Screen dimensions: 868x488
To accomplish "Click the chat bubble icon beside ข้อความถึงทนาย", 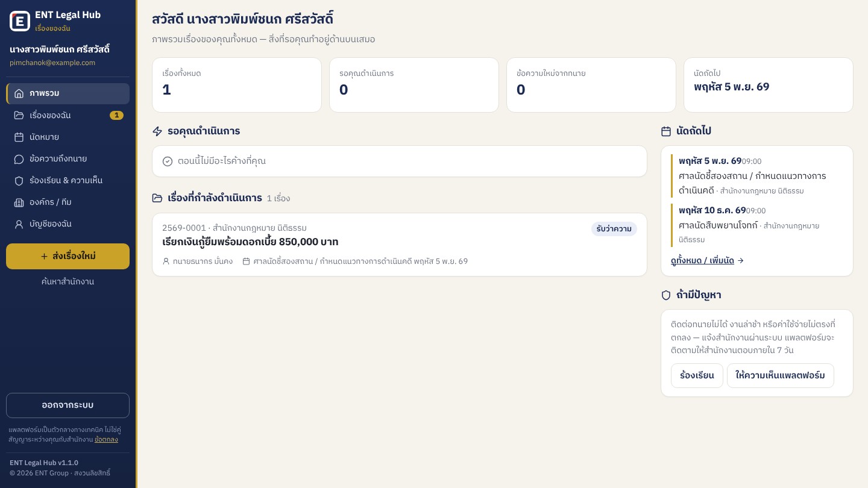I will (x=19, y=158).
